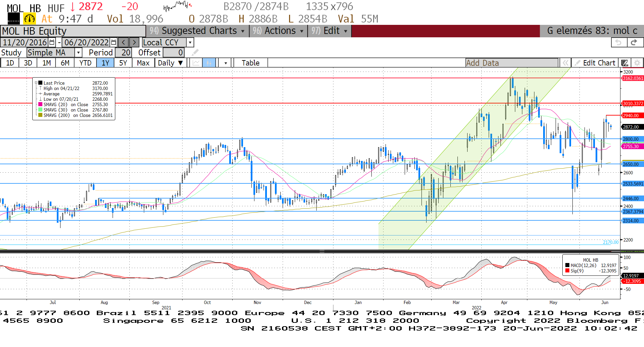Open the 94) Suggested Charts menu

[197, 31]
